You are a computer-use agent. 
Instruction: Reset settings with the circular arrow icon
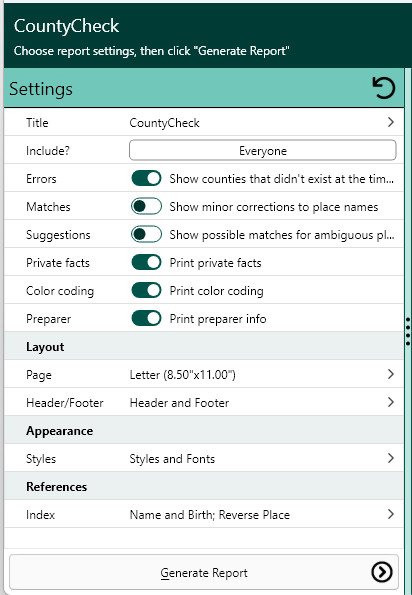tap(384, 88)
